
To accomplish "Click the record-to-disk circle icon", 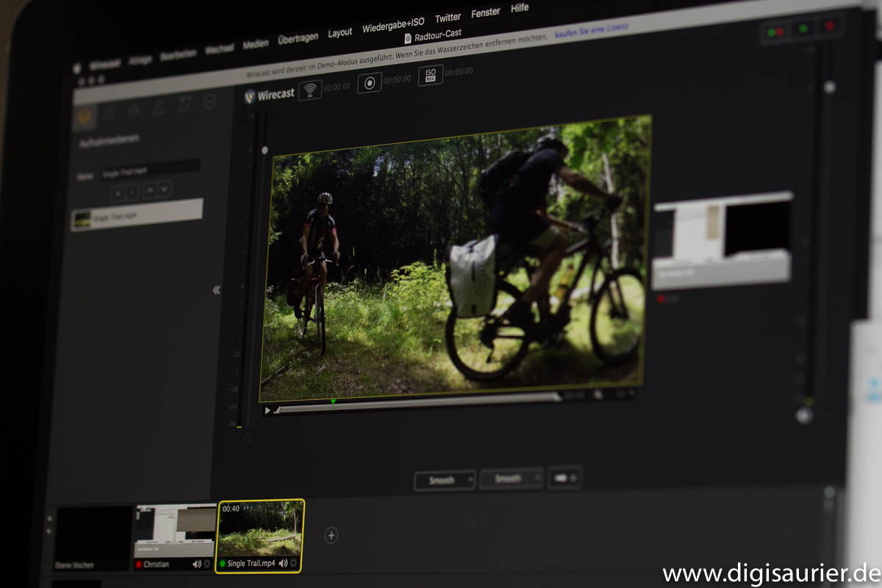I will tap(370, 82).
